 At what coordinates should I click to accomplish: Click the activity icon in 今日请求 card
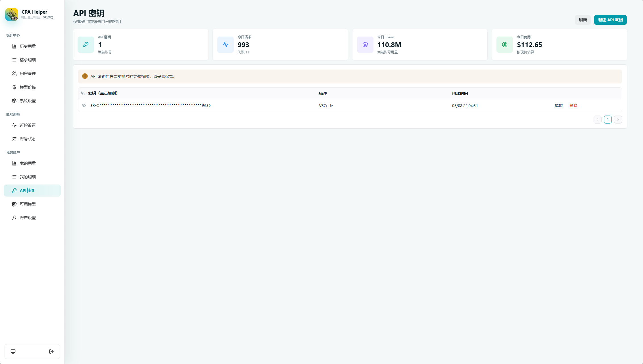tap(226, 45)
